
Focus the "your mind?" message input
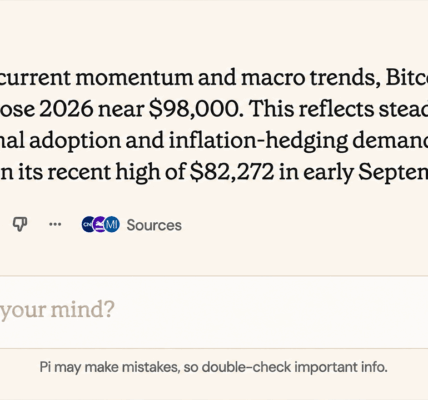coord(214,310)
